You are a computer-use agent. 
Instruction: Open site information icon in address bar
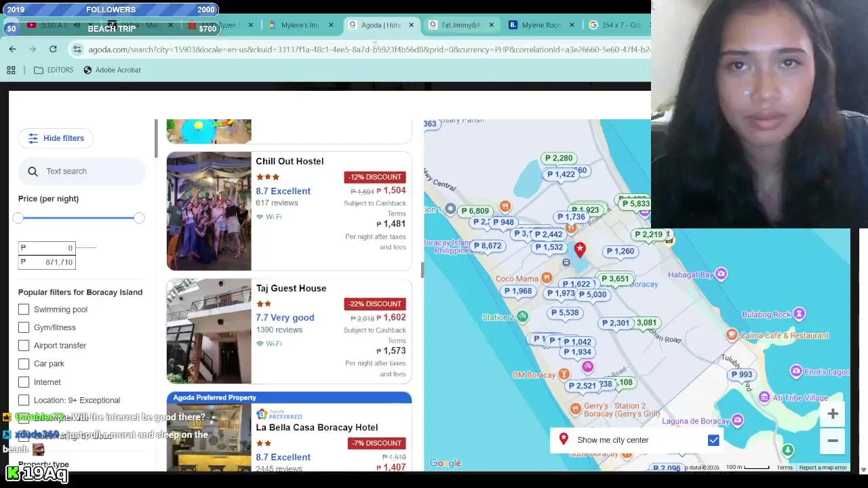(x=77, y=49)
